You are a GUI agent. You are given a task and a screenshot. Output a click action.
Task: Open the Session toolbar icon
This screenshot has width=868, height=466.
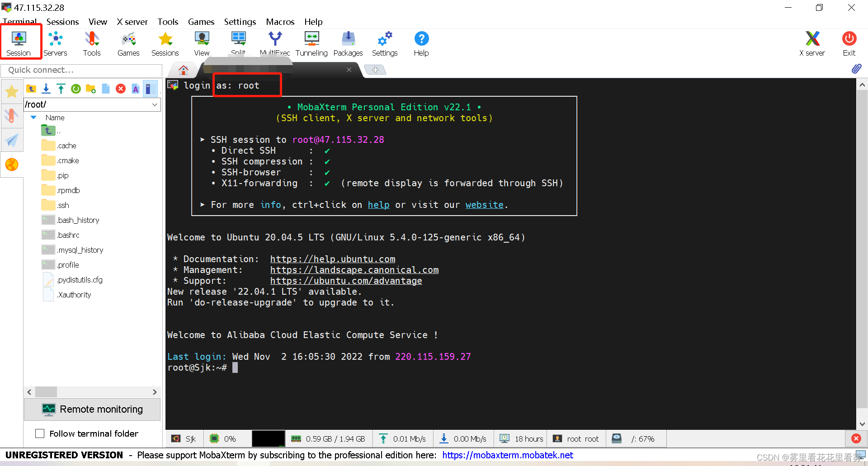[19, 43]
